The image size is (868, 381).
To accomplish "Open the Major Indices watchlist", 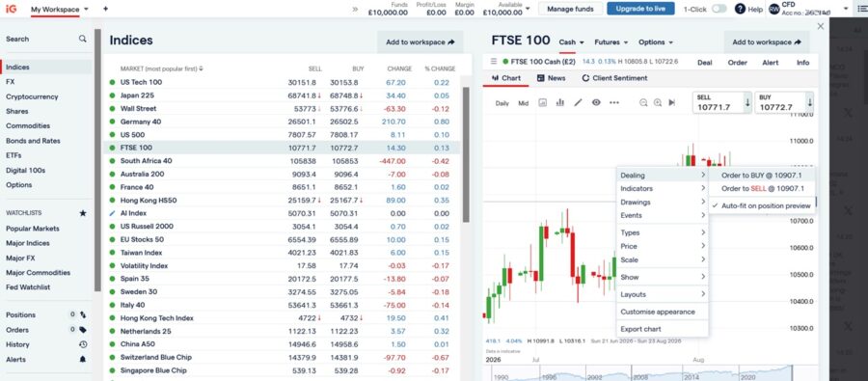I will point(28,243).
